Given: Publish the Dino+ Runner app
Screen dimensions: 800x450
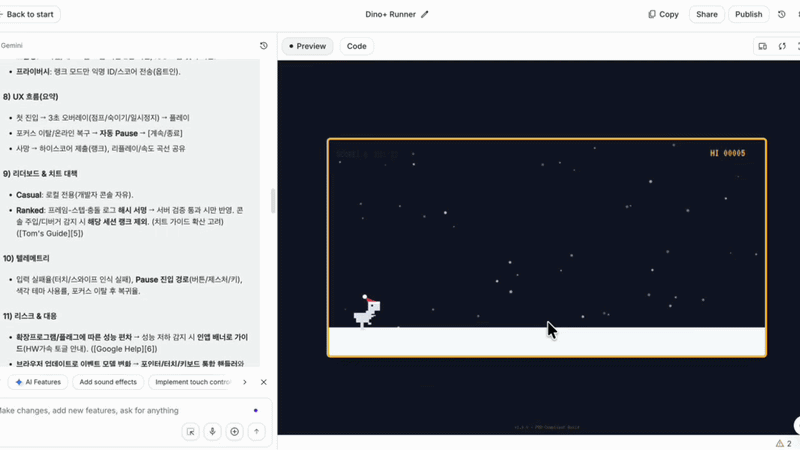Looking at the screenshot, I should pyautogui.click(x=748, y=14).
